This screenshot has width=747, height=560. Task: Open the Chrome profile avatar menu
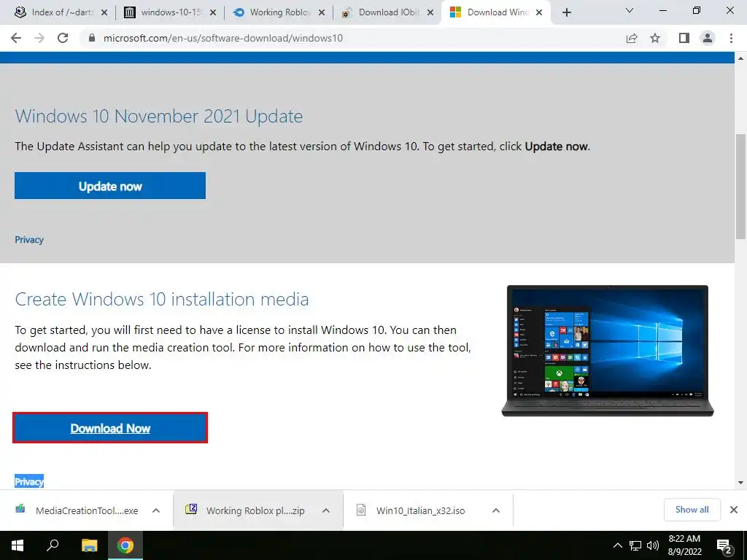point(708,38)
